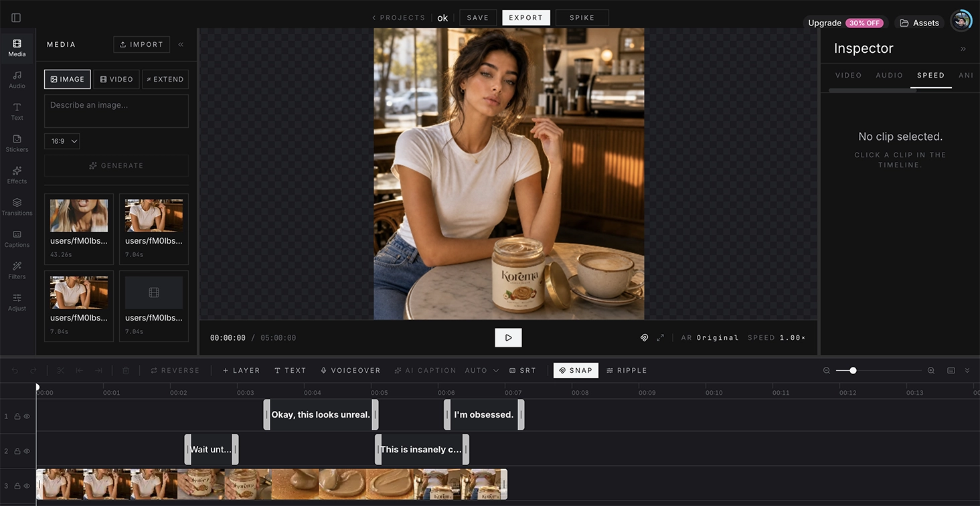
Task: Click the SAVE button
Action: [x=478, y=17]
